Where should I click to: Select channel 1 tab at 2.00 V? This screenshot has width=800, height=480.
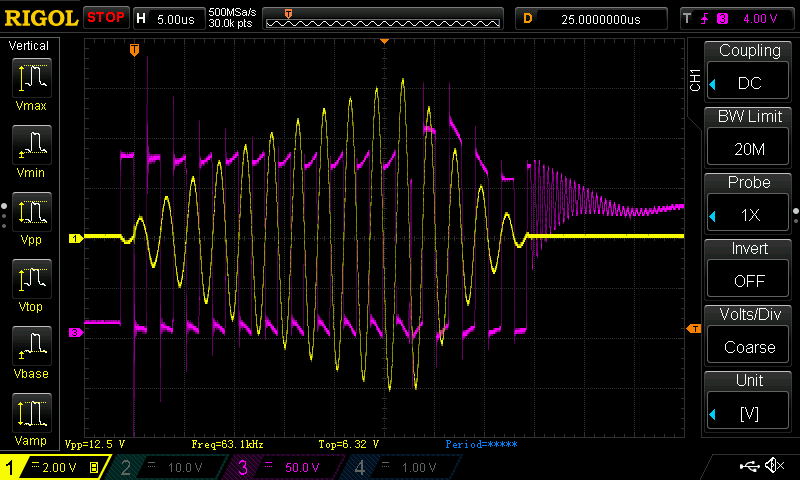click(x=52, y=467)
